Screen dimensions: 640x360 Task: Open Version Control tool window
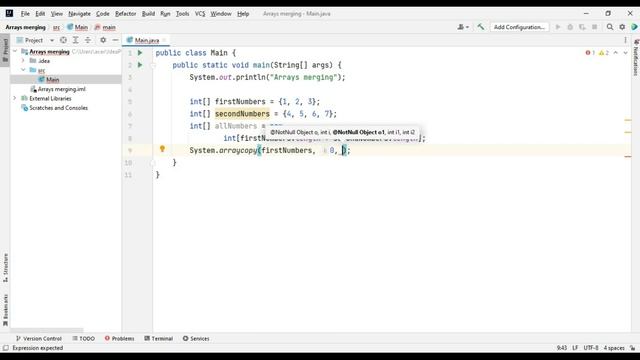click(x=38, y=338)
